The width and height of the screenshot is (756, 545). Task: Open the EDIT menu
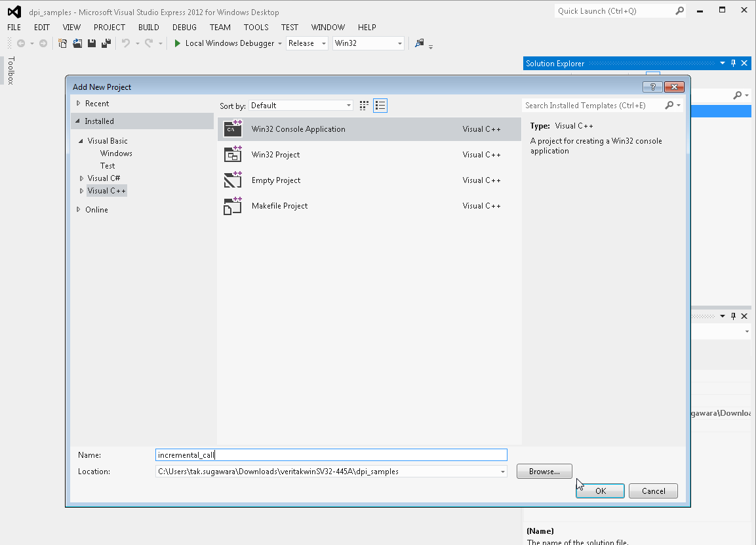tap(42, 28)
